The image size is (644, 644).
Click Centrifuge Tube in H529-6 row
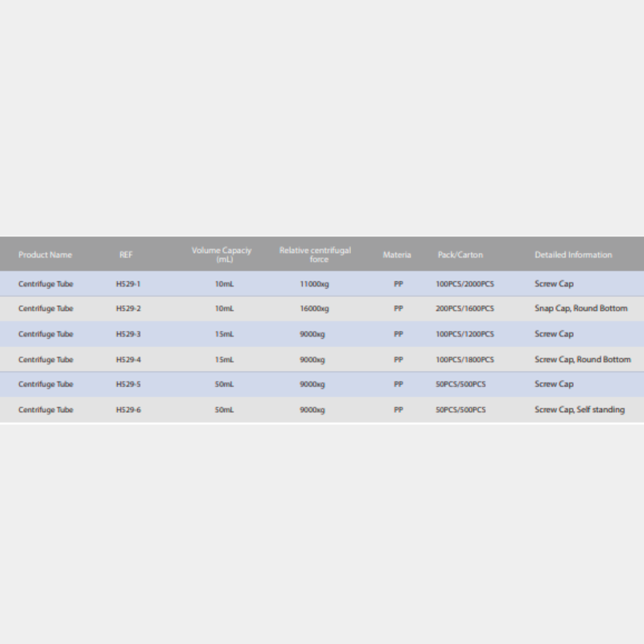pos(46,410)
